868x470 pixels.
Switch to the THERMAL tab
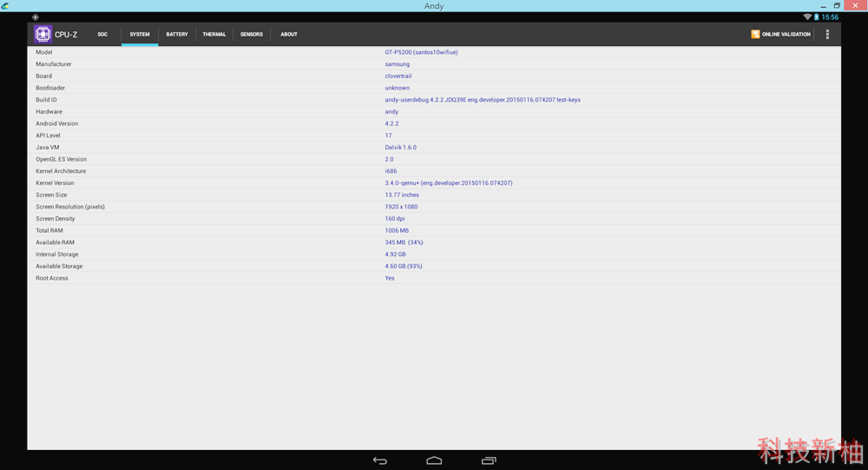(x=214, y=35)
